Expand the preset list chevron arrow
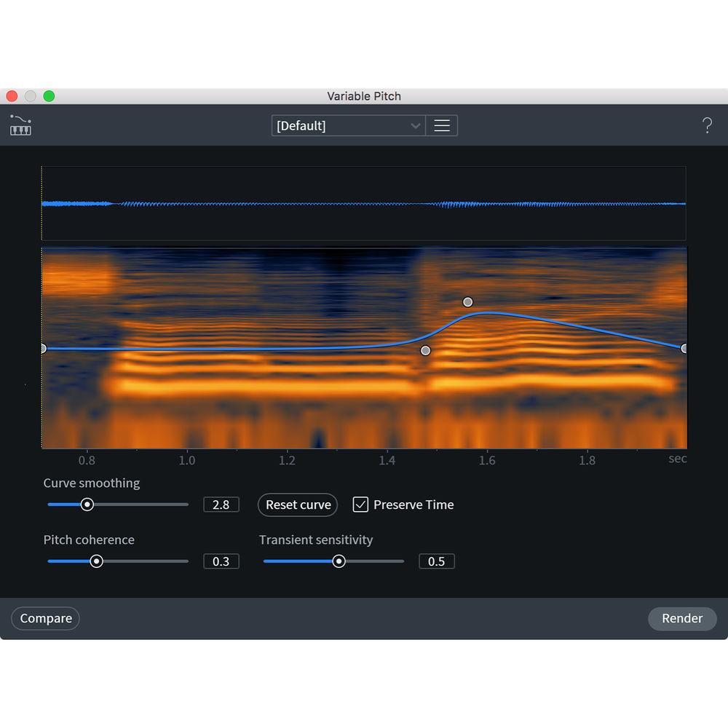 pos(416,125)
